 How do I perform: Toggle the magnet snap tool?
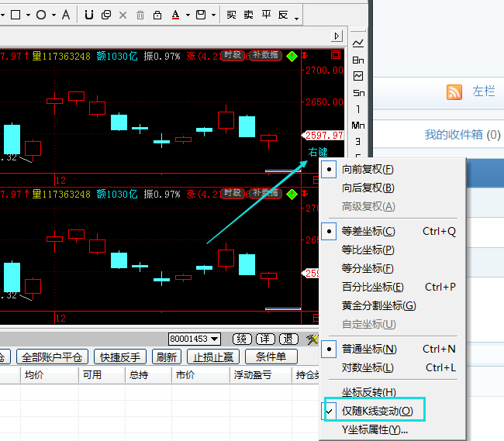point(89,15)
